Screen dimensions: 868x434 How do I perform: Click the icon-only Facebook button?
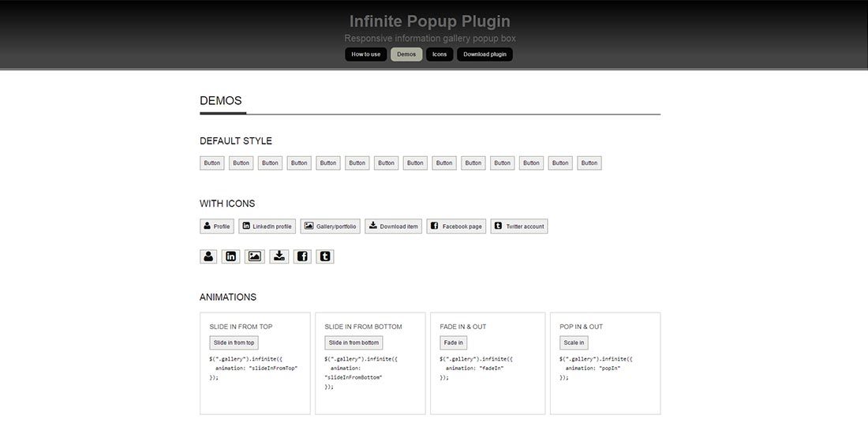(302, 256)
